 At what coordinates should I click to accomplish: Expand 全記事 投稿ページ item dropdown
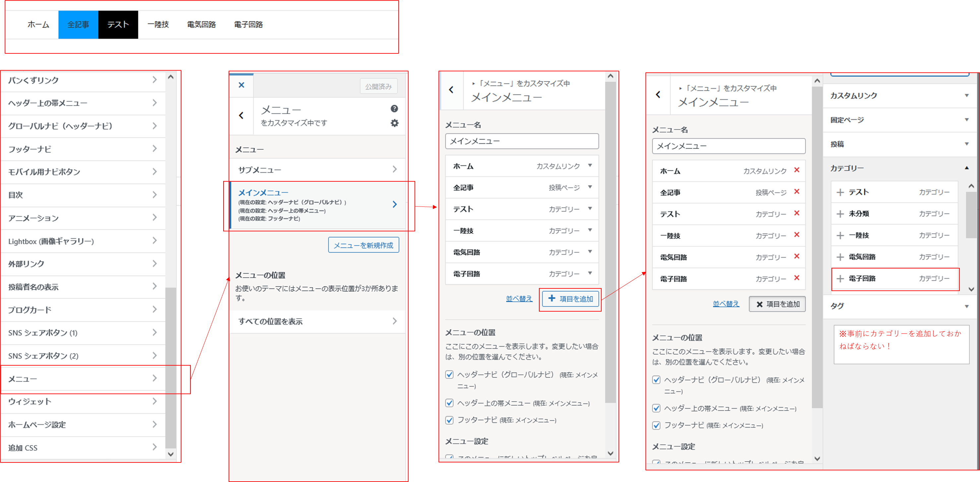coord(590,187)
